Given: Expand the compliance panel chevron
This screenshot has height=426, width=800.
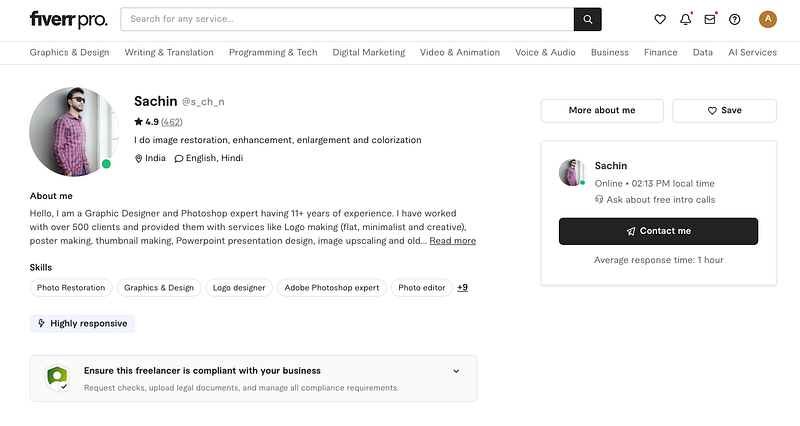Looking at the screenshot, I should (456, 371).
